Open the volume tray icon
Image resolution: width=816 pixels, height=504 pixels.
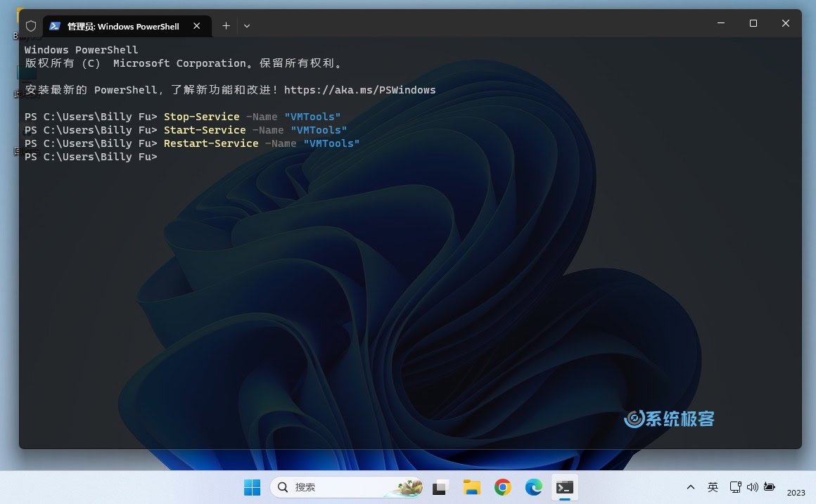(753, 487)
